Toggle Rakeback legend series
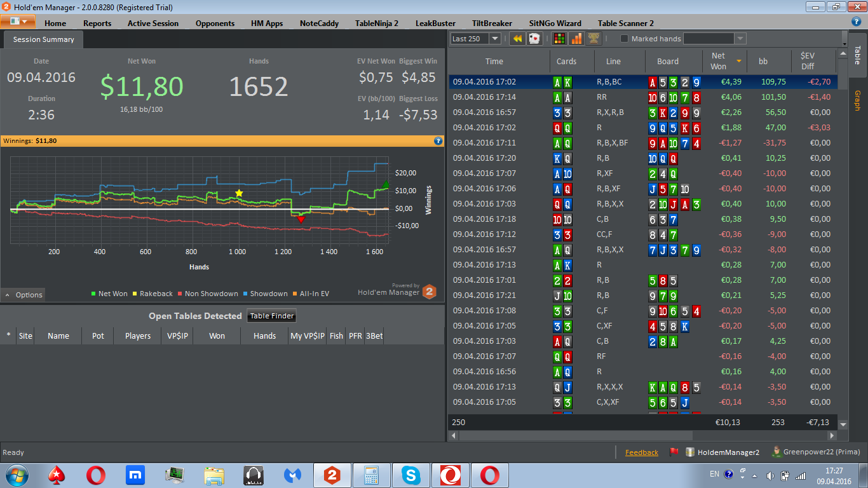This screenshot has width=868, height=488. (x=153, y=294)
